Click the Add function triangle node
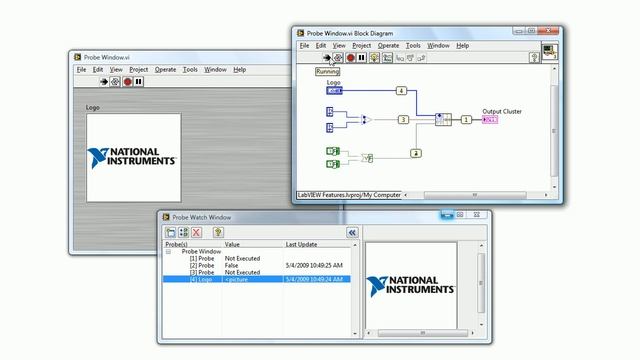This screenshot has height=360, width=640. (366, 119)
